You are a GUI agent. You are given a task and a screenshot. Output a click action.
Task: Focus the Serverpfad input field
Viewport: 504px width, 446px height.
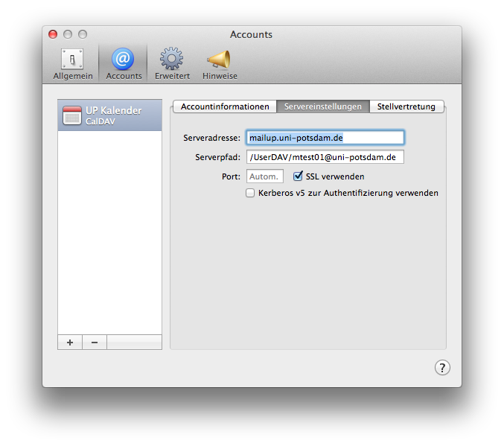325,157
